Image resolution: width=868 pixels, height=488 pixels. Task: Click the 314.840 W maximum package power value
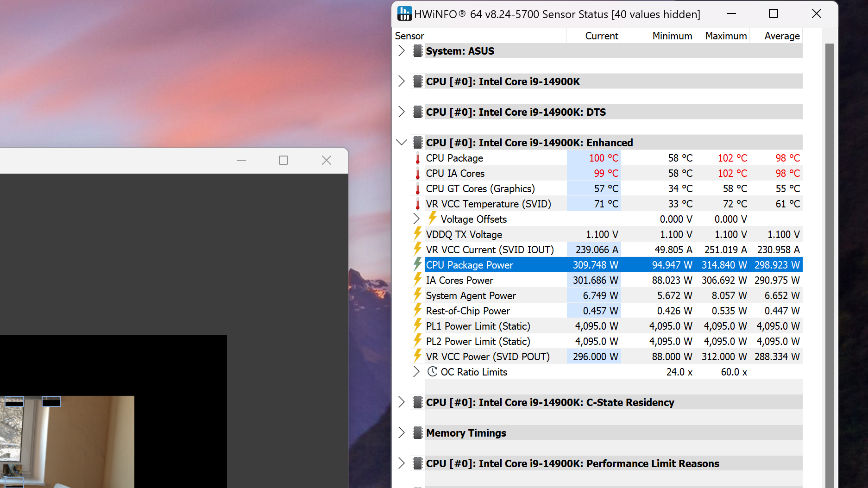[724, 265]
